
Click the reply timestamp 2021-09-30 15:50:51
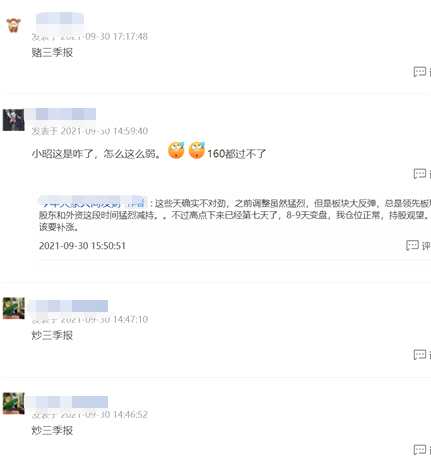click(82, 246)
